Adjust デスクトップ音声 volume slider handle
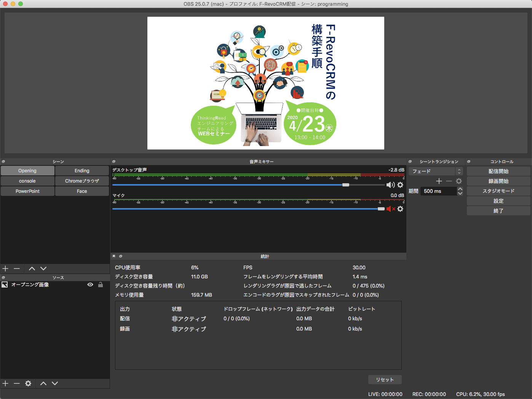532x399 pixels. pyautogui.click(x=346, y=185)
